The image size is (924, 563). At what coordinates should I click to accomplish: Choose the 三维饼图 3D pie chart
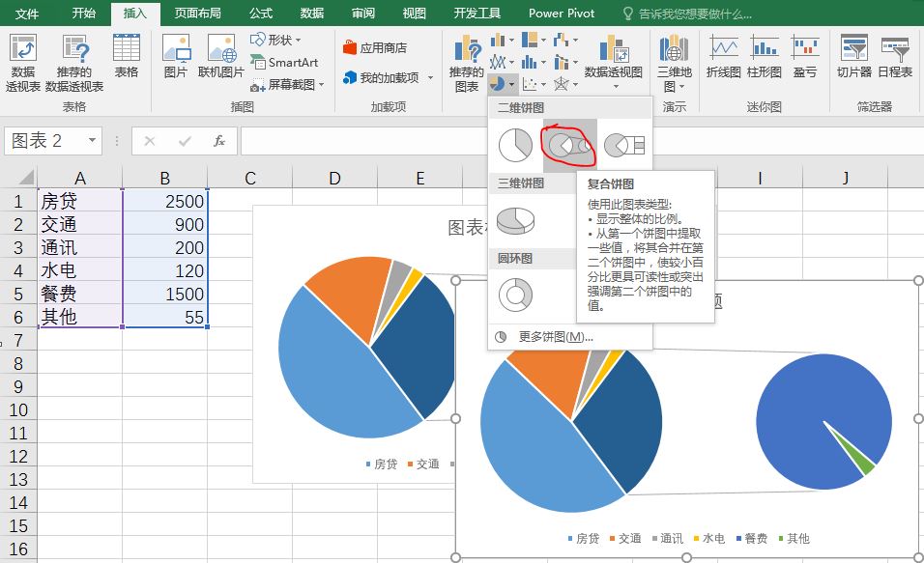(515, 220)
